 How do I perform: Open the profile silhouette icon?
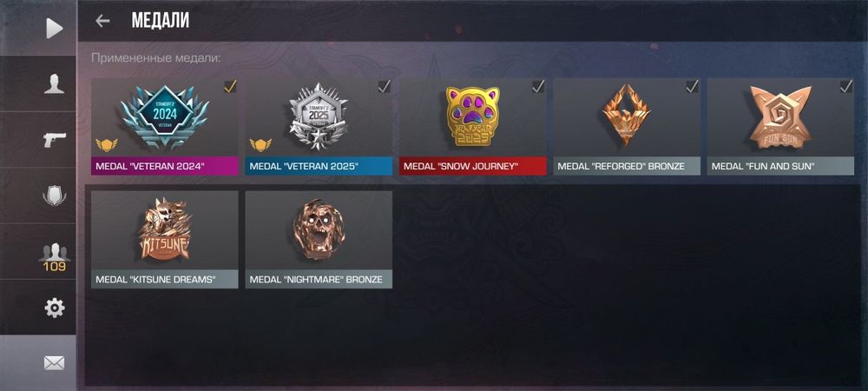54,83
